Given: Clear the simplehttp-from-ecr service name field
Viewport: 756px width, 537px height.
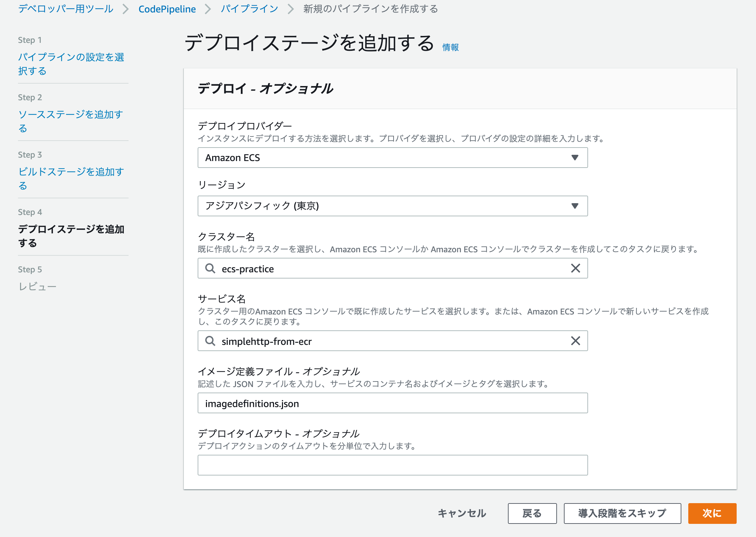Looking at the screenshot, I should tap(575, 341).
